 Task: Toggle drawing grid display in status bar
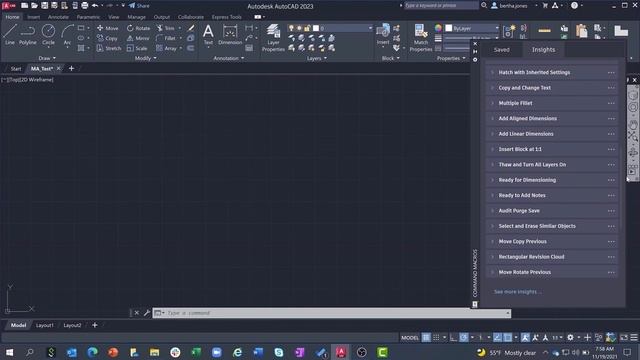pos(426,338)
